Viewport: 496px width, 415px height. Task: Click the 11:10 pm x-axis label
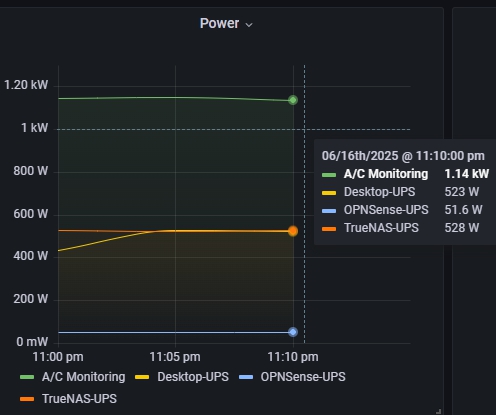(x=293, y=357)
